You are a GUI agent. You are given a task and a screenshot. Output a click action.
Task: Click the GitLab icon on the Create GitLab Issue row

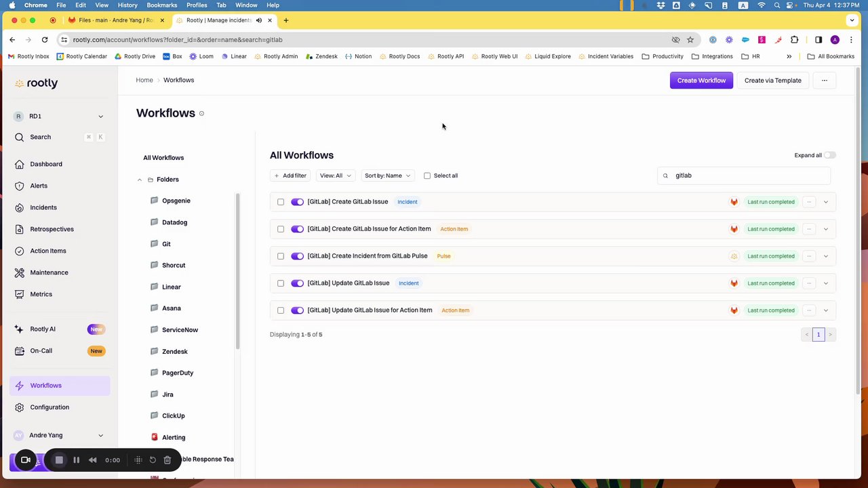(734, 202)
